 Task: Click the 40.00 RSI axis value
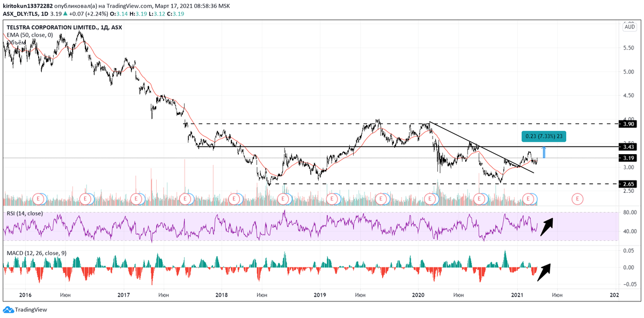630,232
